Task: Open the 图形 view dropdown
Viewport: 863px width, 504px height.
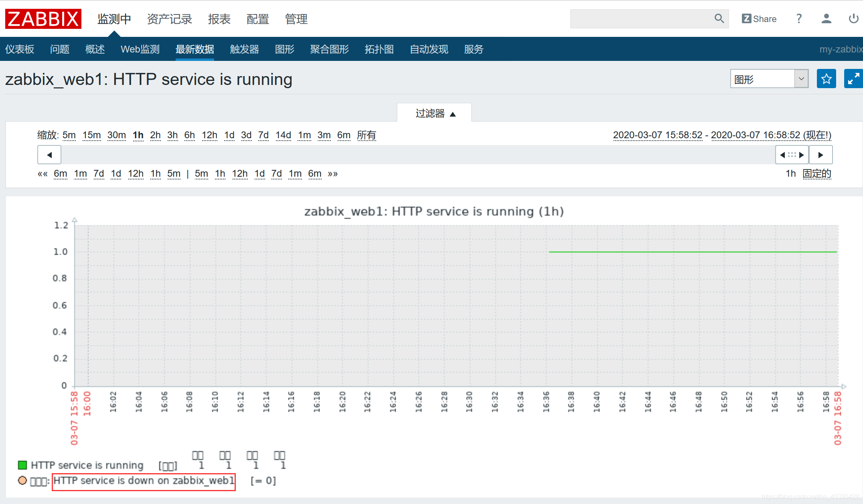Action: pos(769,79)
